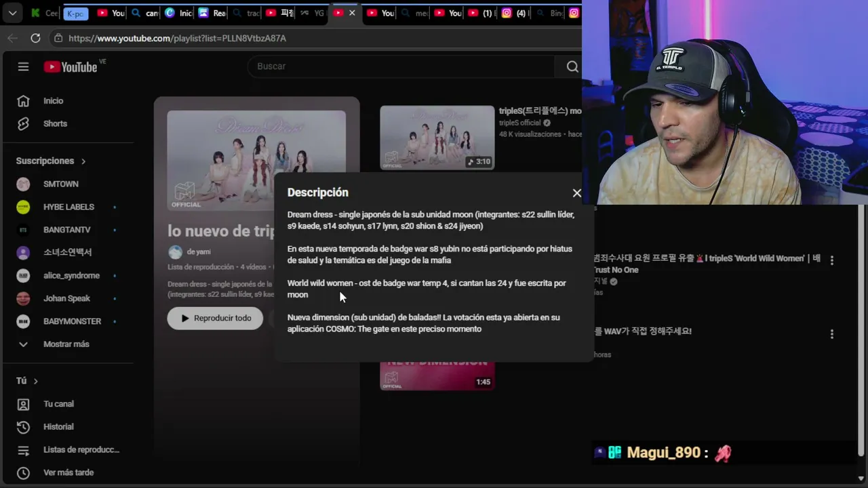Open the Dream Dress video thumbnail
The height and width of the screenshot is (488, 868).
tap(437, 138)
